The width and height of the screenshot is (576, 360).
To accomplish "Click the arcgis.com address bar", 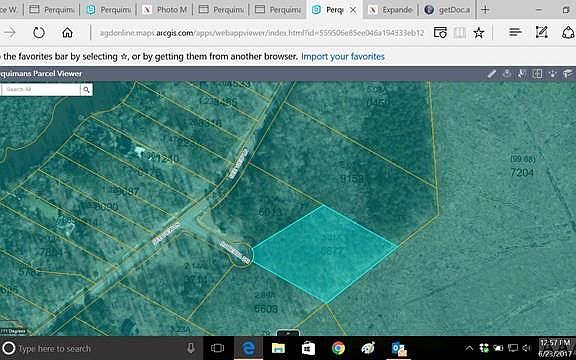I will [262, 33].
